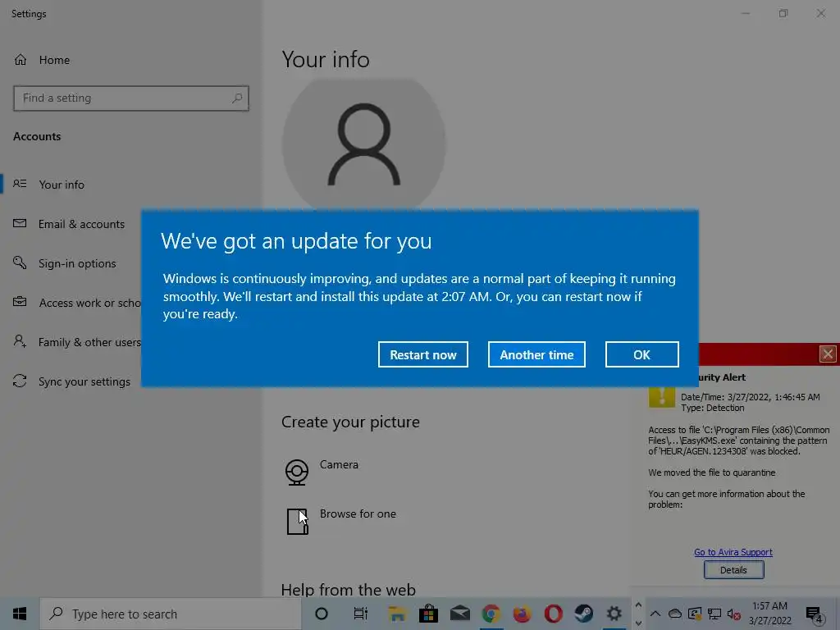Launch Firefox from taskbar
This screenshot has height=630, width=840.
click(522, 614)
